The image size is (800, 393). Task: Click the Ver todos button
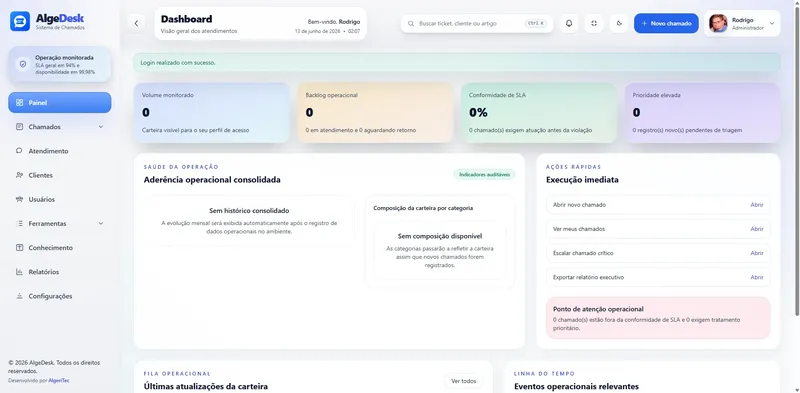[464, 381]
